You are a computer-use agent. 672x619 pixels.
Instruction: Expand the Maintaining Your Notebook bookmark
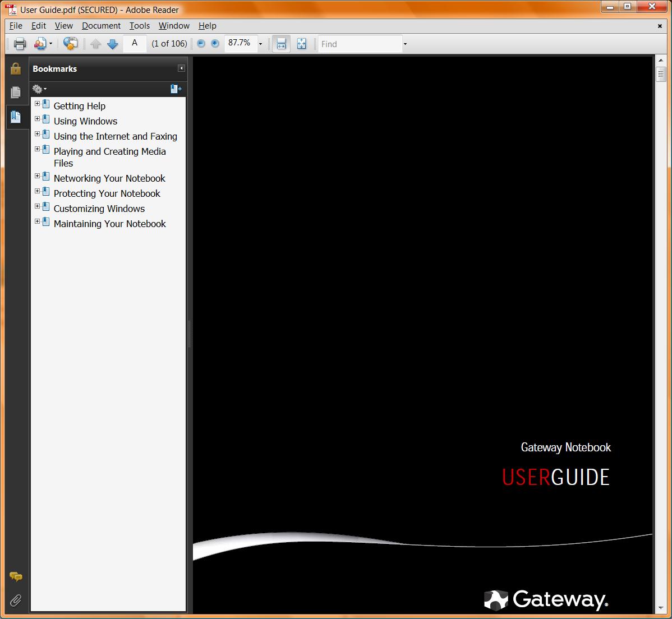[x=37, y=221]
